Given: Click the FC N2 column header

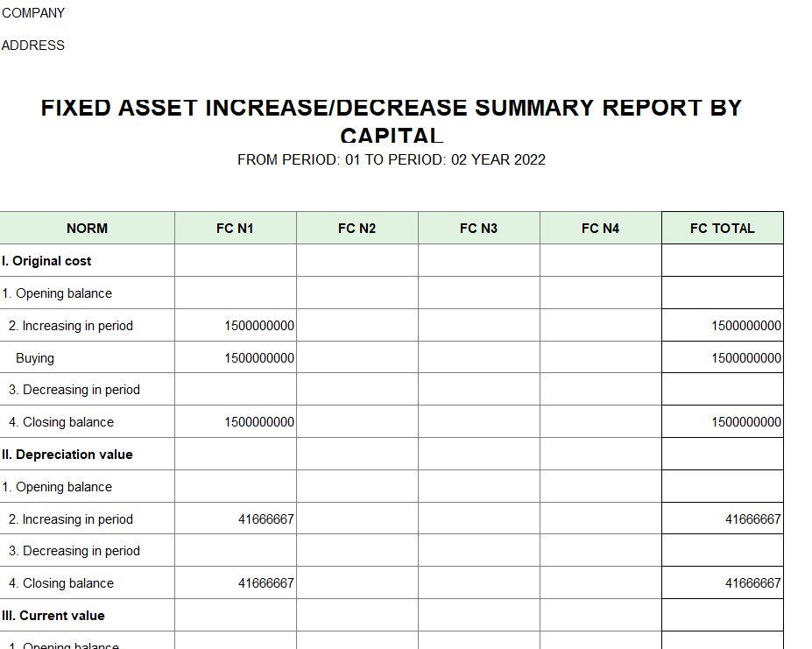Looking at the screenshot, I should pyautogui.click(x=357, y=229).
